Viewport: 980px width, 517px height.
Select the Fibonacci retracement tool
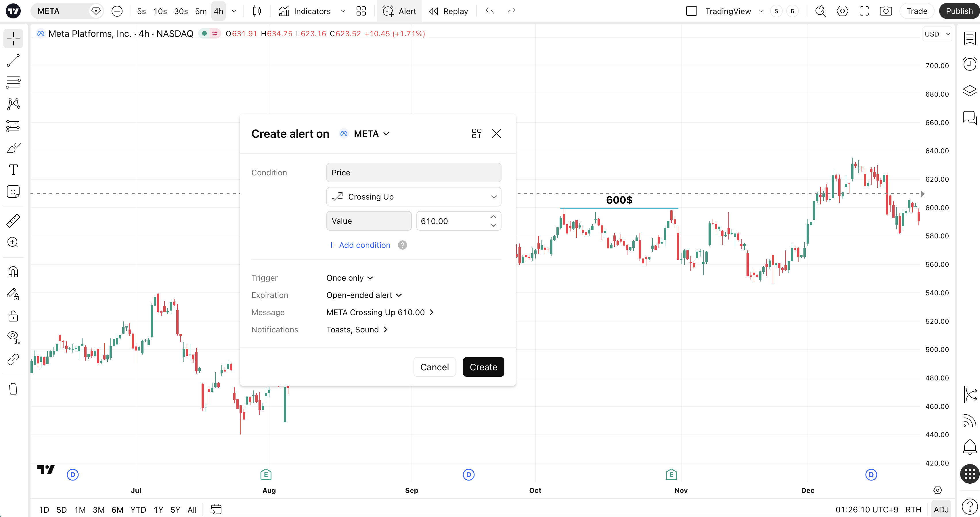13,82
